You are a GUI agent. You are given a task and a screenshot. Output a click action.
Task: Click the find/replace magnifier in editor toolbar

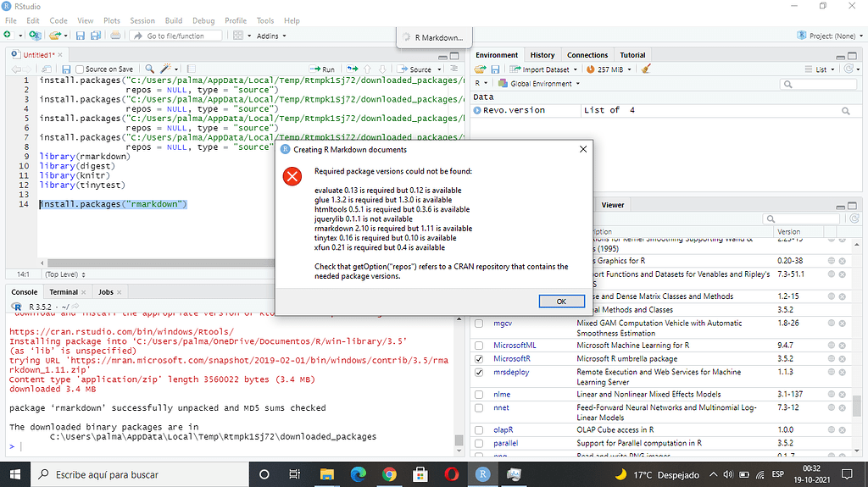pyautogui.click(x=150, y=69)
